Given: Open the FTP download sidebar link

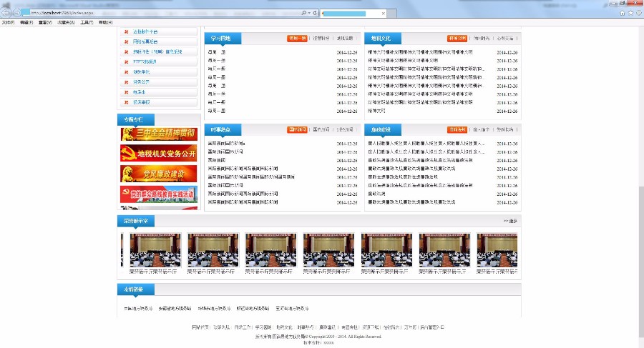Looking at the screenshot, I should click(x=145, y=61).
